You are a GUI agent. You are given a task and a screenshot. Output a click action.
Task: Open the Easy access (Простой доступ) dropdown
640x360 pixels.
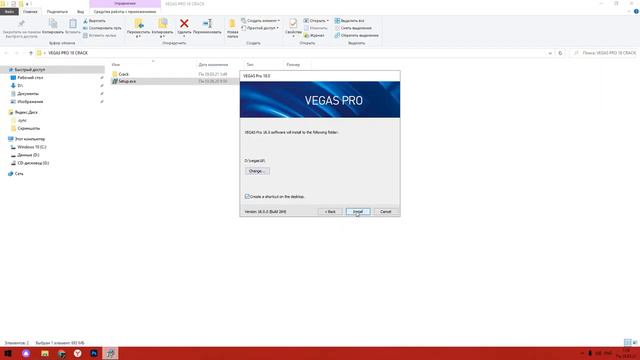tap(260, 28)
